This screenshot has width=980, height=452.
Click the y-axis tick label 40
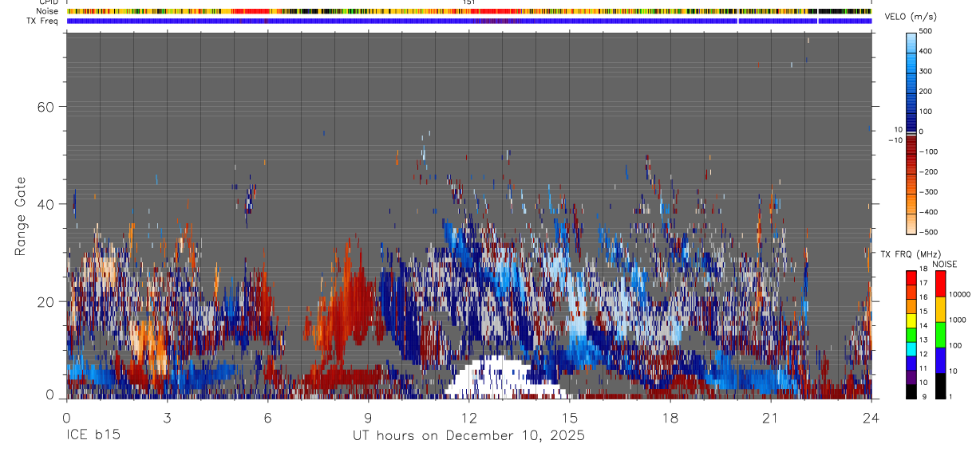pos(45,204)
